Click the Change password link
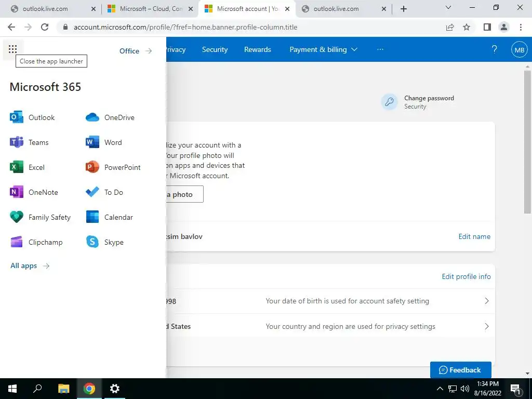The width and height of the screenshot is (532, 399). click(429, 98)
